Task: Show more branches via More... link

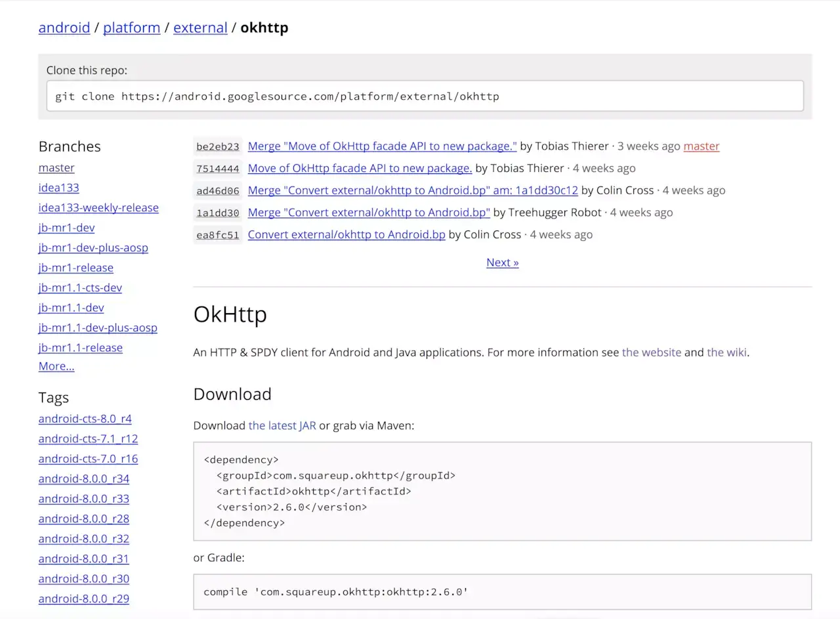Action: click(56, 366)
